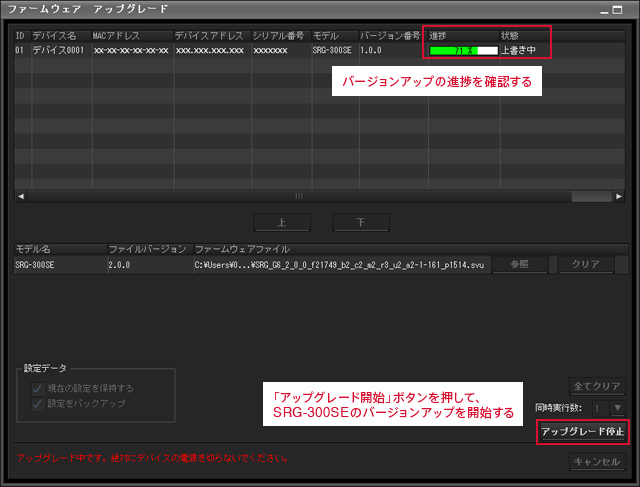
Task: Toggle 現在の設定を保持する checkbox
Action: [x=38, y=388]
